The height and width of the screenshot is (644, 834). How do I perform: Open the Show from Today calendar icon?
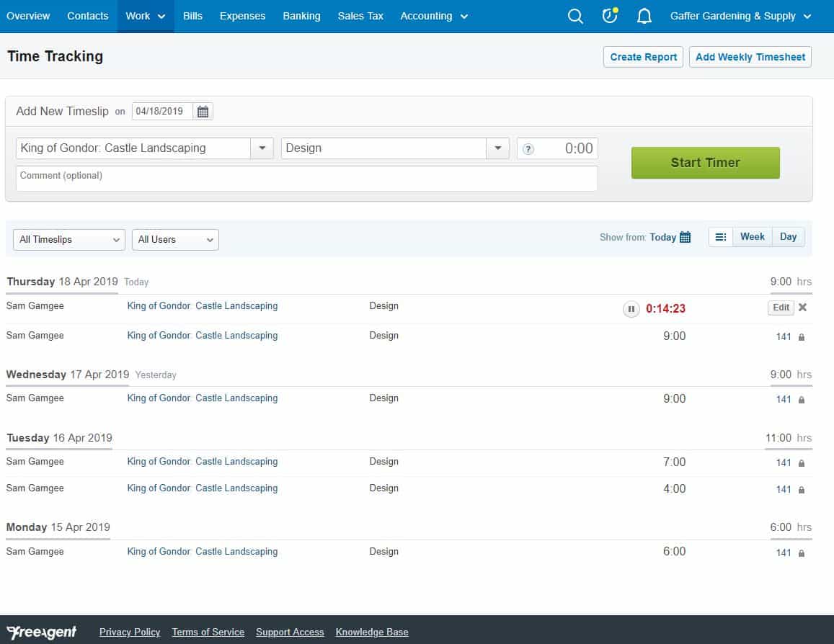(685, 237)
